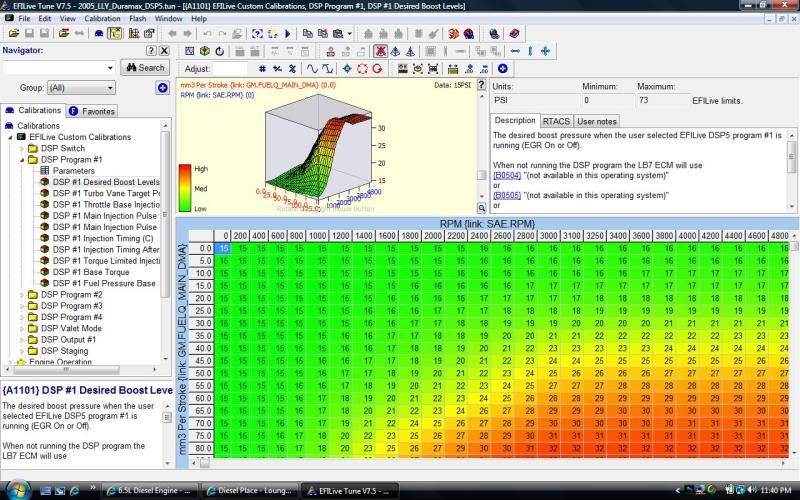Screen dimensions: 800x500
Task: Click the magnifier icon below the chart
Action: [x=481, y=208]
